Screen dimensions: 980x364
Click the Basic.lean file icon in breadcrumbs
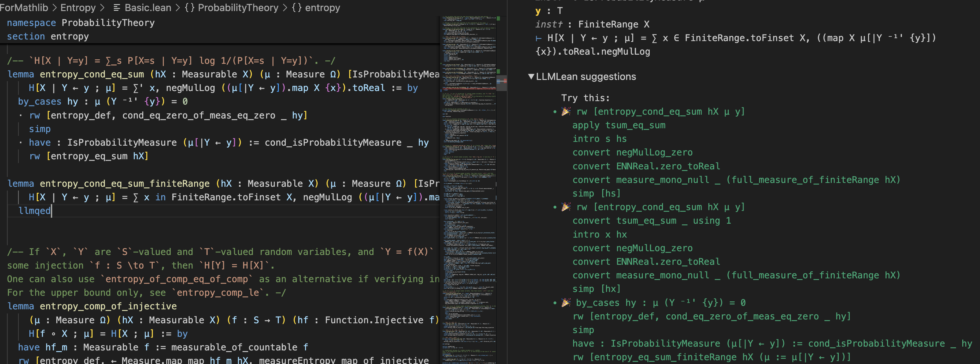[117, 8]
